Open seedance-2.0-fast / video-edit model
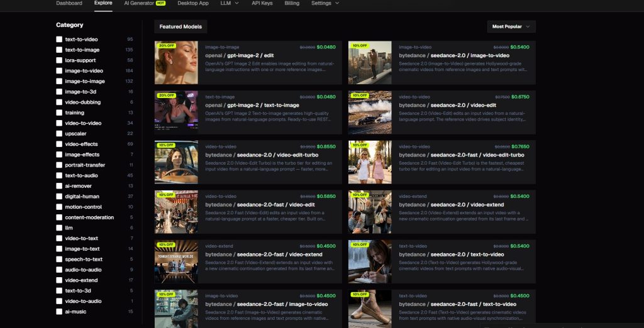Viewport: 644px width, 328px height. pos(248,212)
